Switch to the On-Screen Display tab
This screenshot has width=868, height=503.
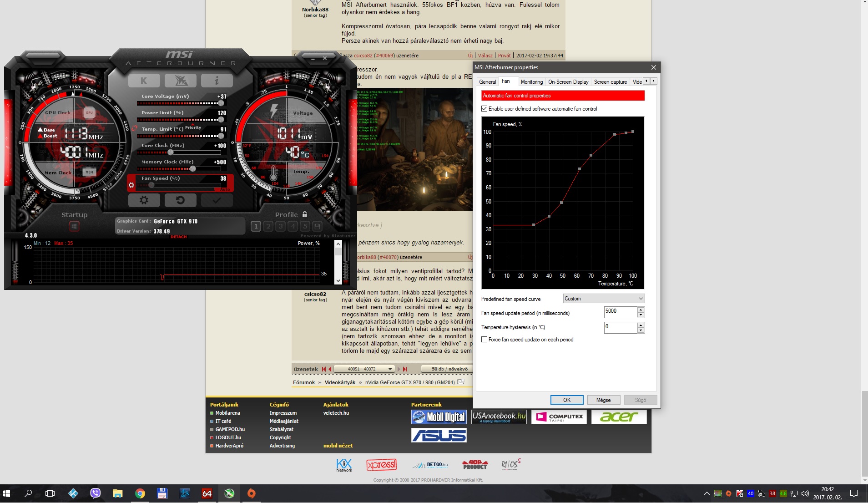[x=568, y=82]
